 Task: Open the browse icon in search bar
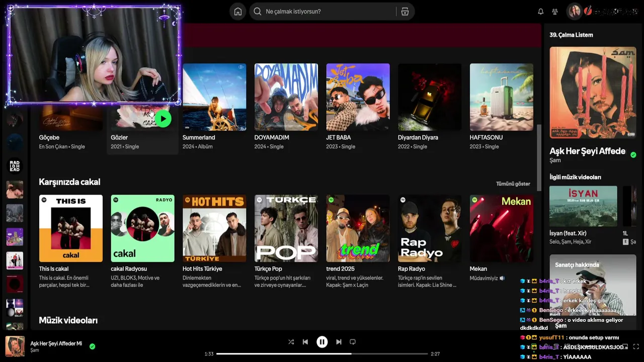click(405, 12)
